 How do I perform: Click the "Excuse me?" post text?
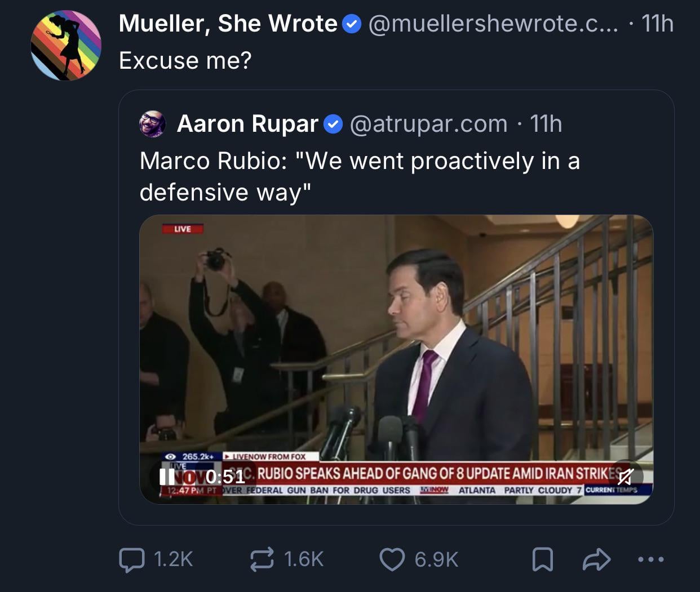click(185, 61)
